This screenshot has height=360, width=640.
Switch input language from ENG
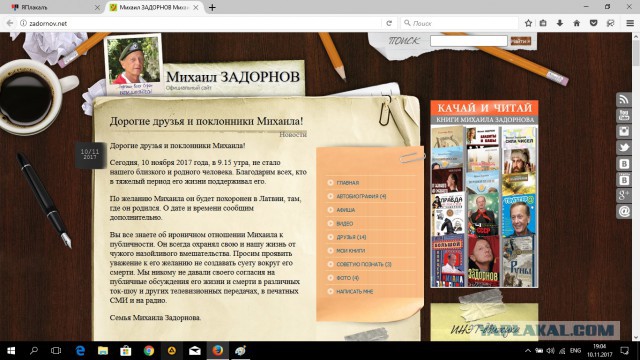575,351
